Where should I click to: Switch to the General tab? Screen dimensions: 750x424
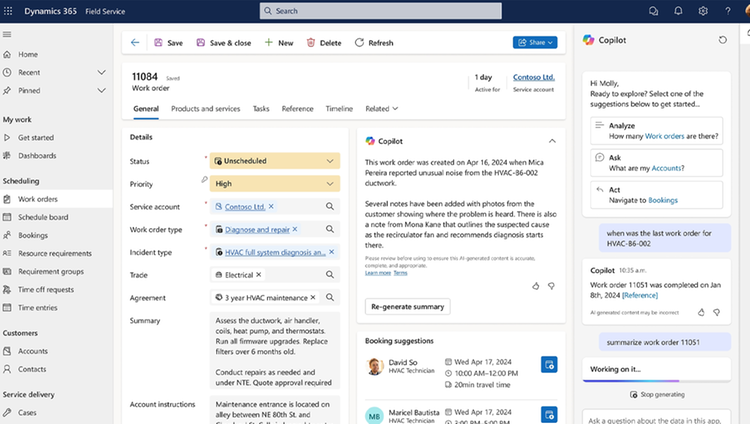pos(146,109)
